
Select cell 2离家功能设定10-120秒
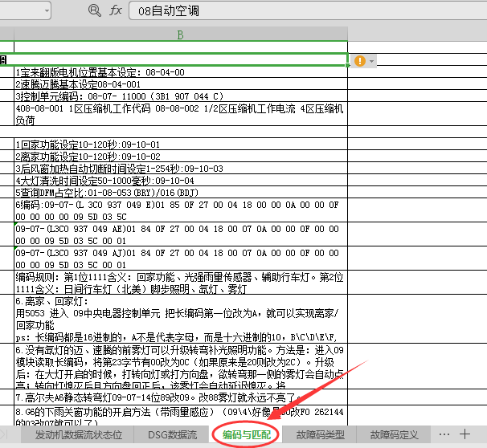click(x=181, y=157)
